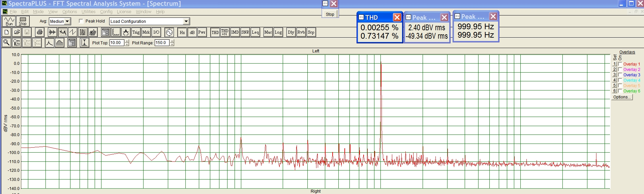The image size is (644, 194).
Task: Open the Load Configuration dropdown
Action: (x=186, y=21)
